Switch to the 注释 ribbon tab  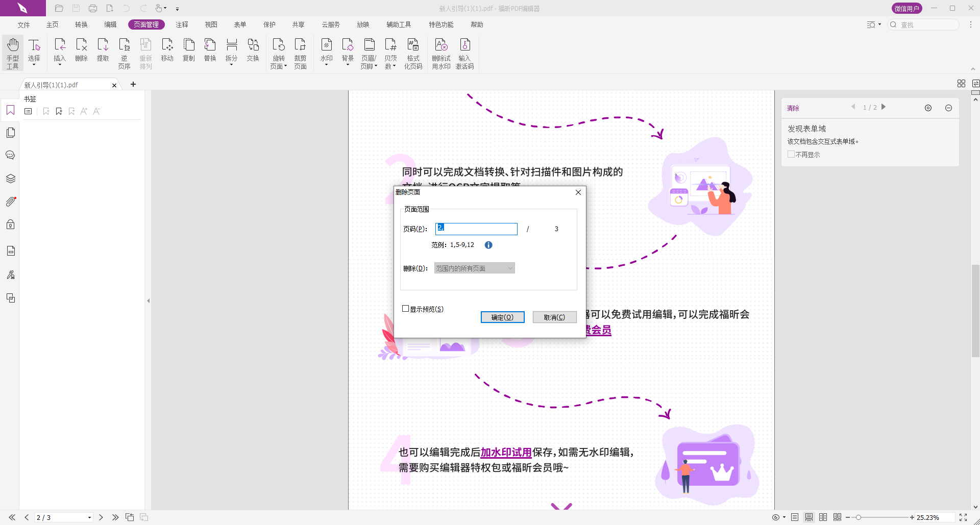182,24
